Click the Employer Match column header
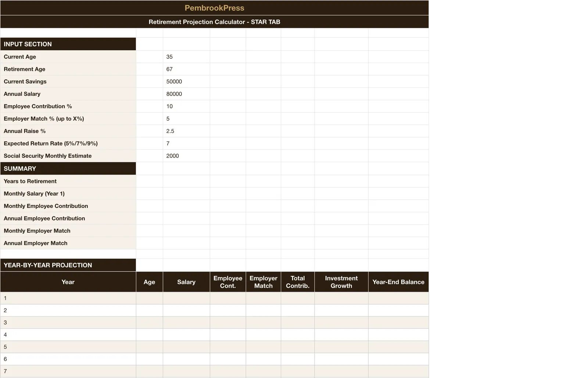Viewport: 588px width, 378px height. (x=263, y=282)
